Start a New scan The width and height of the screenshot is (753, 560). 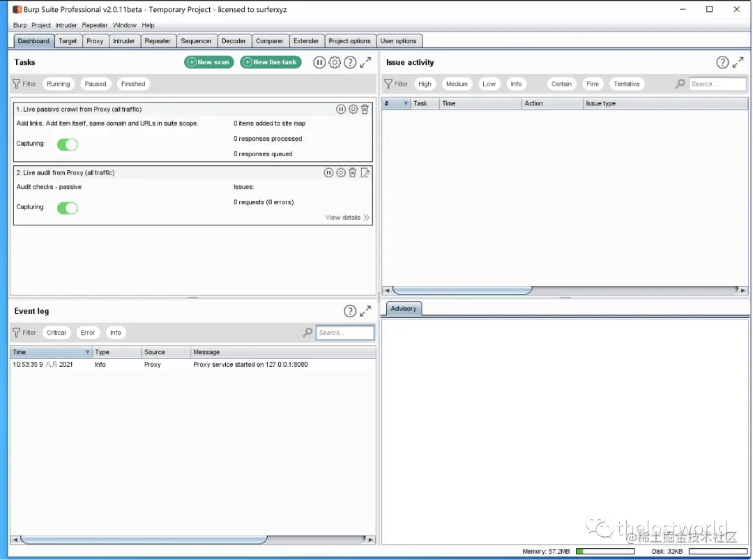click(209, 62)
